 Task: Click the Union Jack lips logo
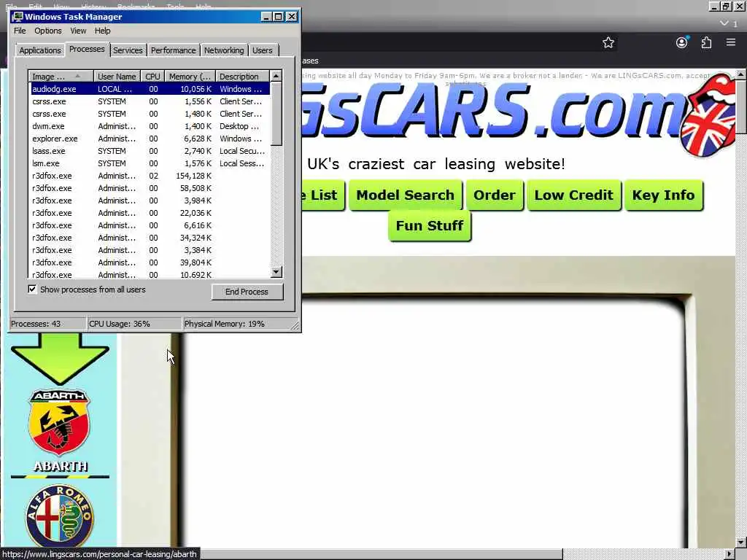click(x=709, y=116)
